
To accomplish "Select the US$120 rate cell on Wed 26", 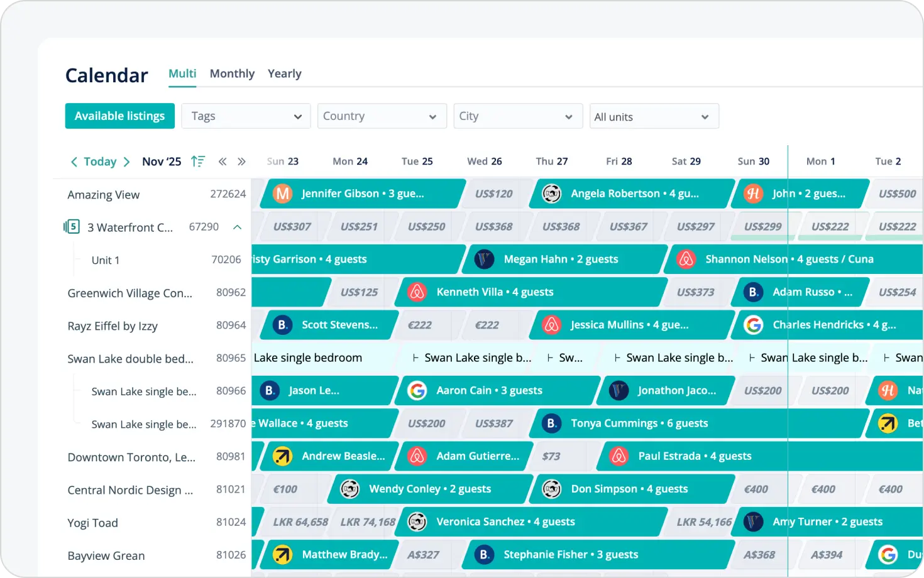I will click(x=493, y=194).
